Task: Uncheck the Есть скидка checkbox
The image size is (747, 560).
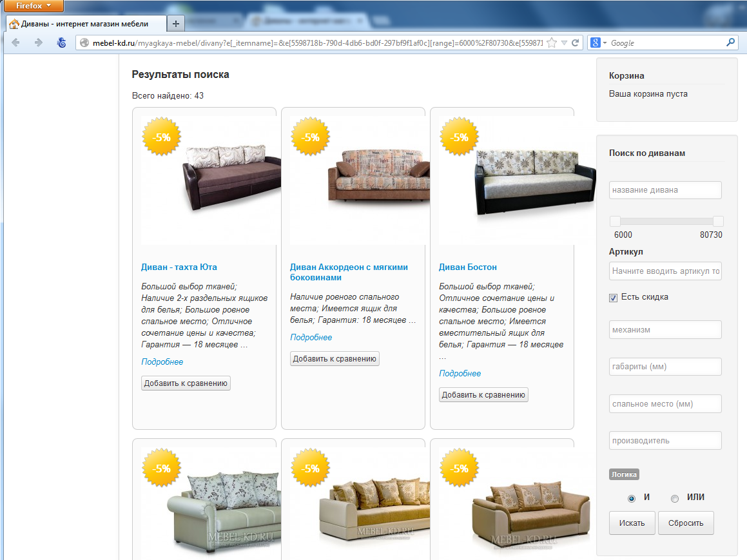Action: pyautogui.click(x=613, y=298)
